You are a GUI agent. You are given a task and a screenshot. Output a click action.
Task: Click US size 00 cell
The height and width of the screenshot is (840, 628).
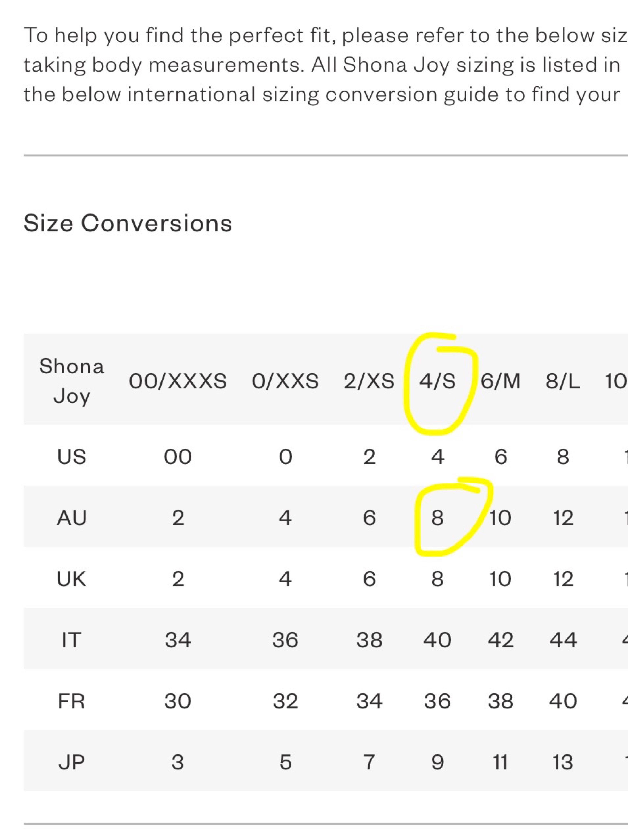click(x=178, y=457)
